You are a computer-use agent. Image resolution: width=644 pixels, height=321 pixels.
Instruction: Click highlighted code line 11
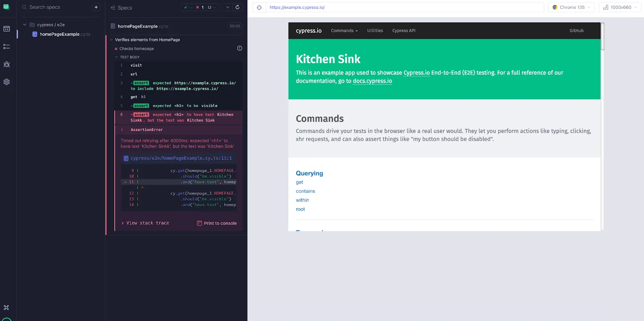[x=179, y=182]
